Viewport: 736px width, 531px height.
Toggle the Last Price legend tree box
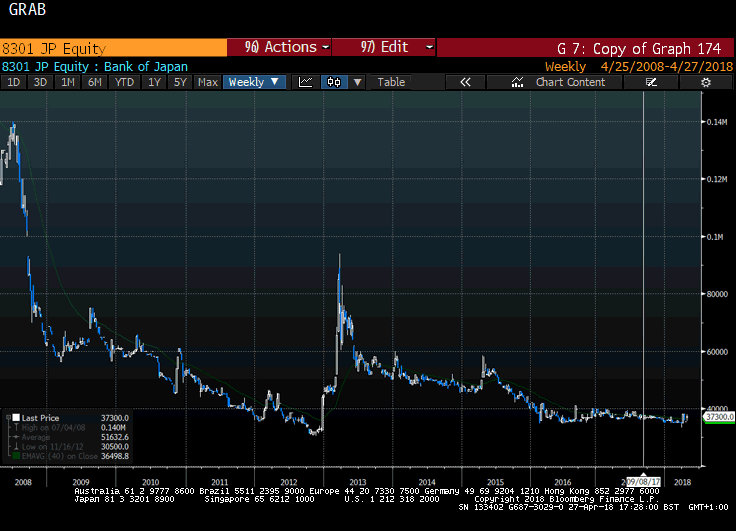[7, 417]
